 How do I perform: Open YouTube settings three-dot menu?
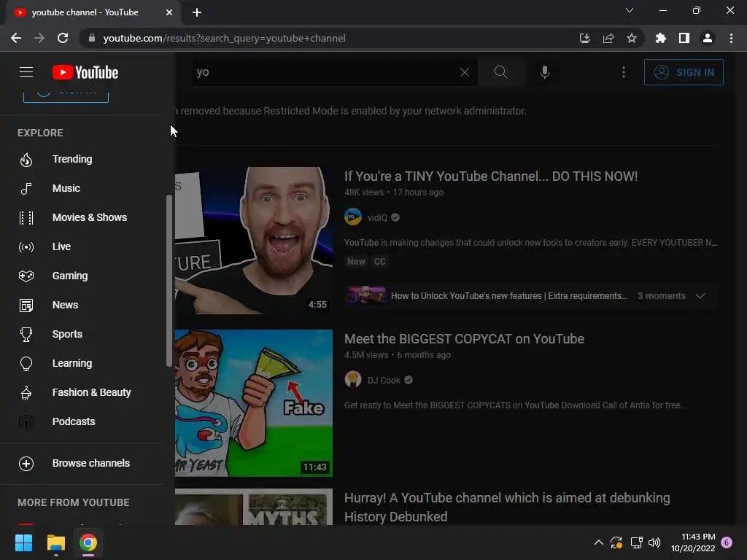coord(624,72)
